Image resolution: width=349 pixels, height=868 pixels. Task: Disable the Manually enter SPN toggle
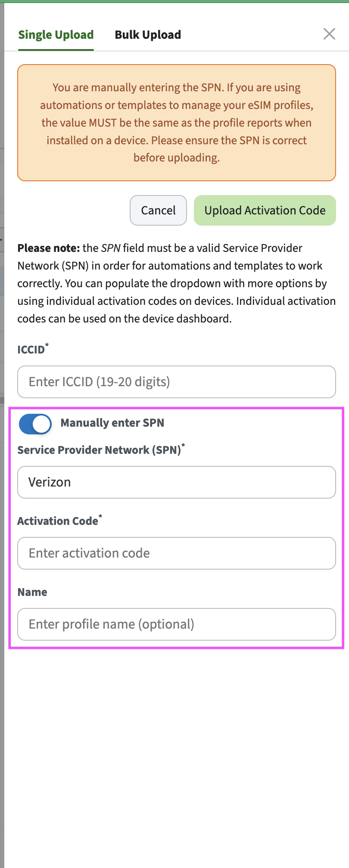coord(35,424)
